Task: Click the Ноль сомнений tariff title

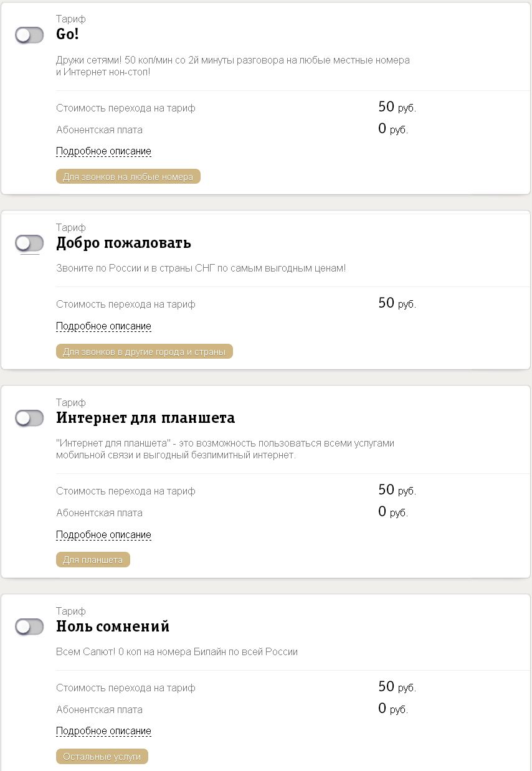Action: click(113, 627)
